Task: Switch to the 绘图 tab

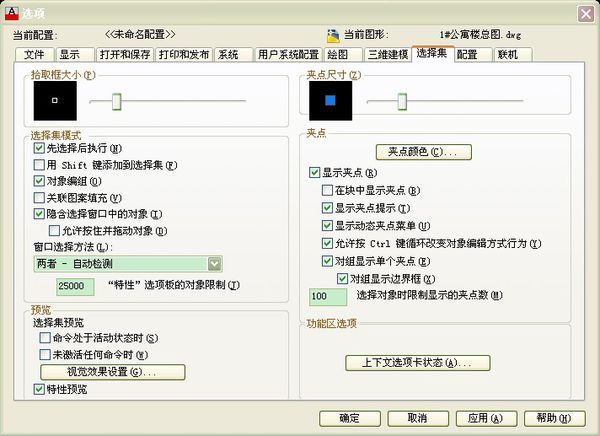Action: pos(343,54)
